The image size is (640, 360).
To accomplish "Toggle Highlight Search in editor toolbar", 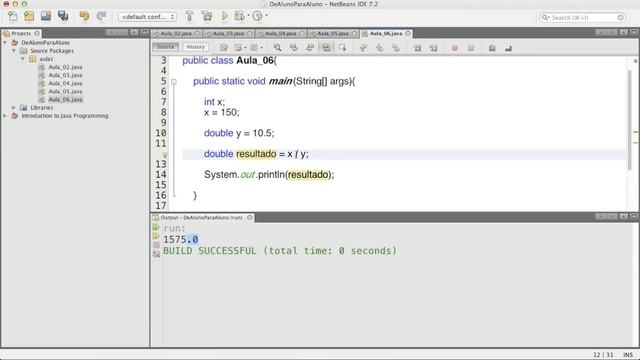I will 326,48.
